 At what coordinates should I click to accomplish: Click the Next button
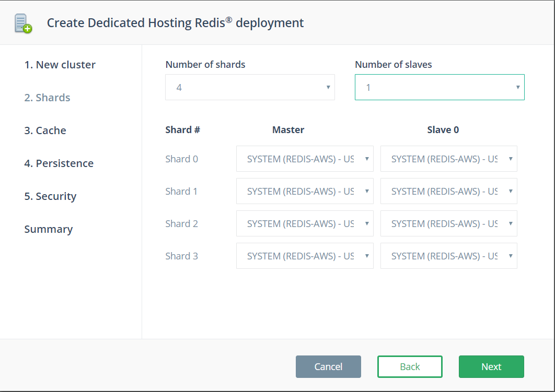491,366
